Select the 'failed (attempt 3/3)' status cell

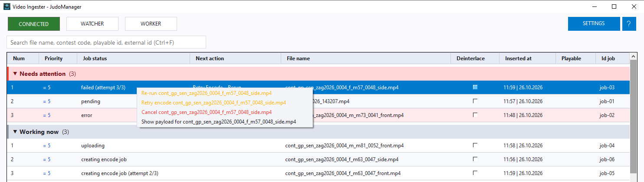[103, 88]
